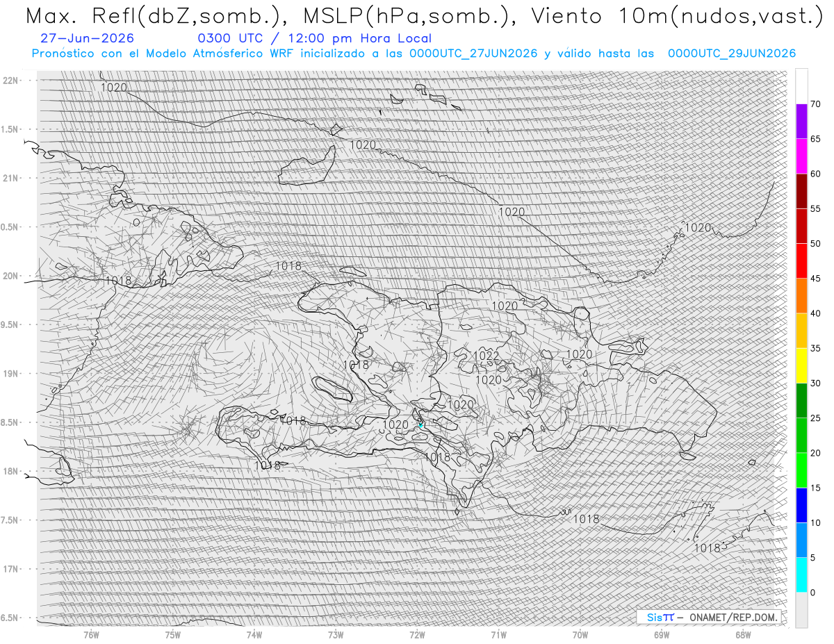Click the purple 65-70 dBZ color swatch
This screenshot has width=834, height=644.
pyautogui.click(x=801, y=122)
